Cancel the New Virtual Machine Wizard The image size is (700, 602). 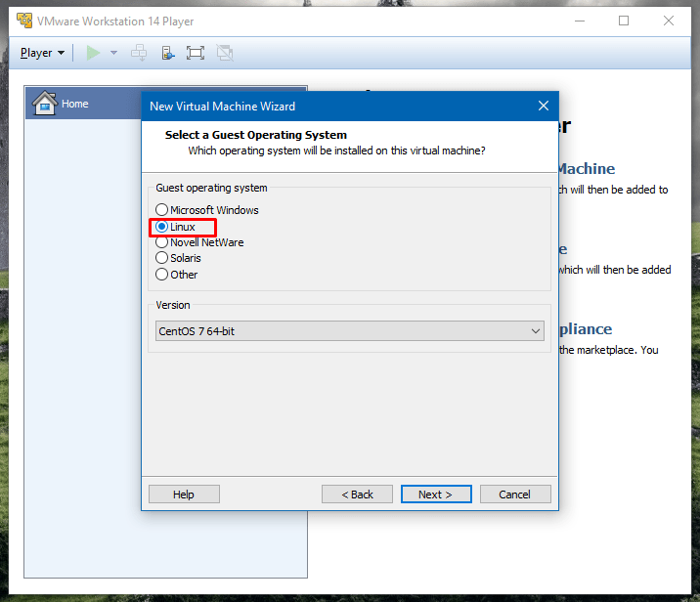coord(515,494)
